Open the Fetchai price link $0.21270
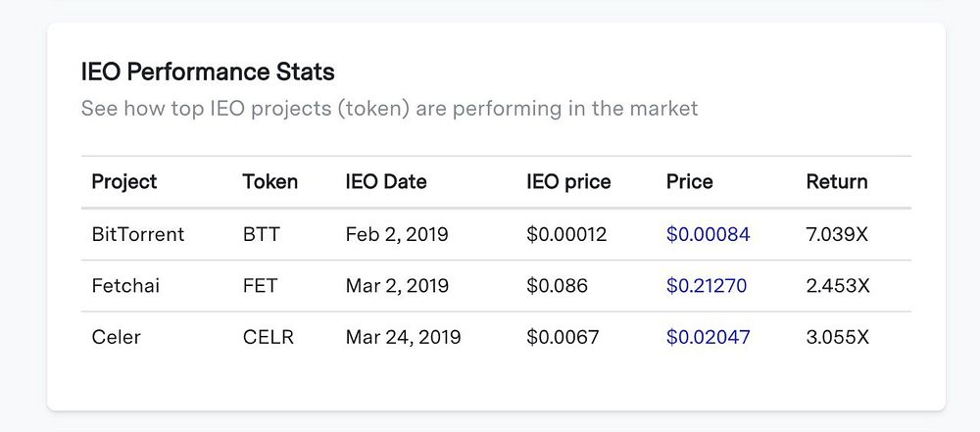This screenshot has height=432, width=980. pos(706,286)
